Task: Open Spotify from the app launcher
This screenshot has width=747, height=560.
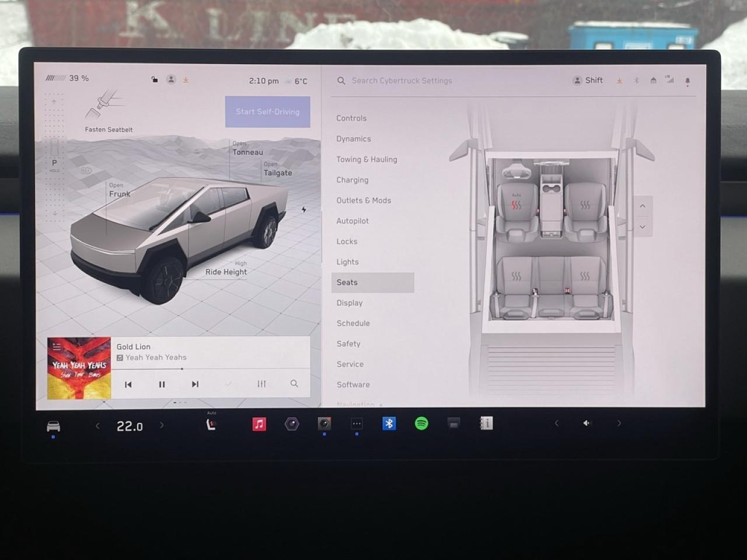Action: [421, 423]
